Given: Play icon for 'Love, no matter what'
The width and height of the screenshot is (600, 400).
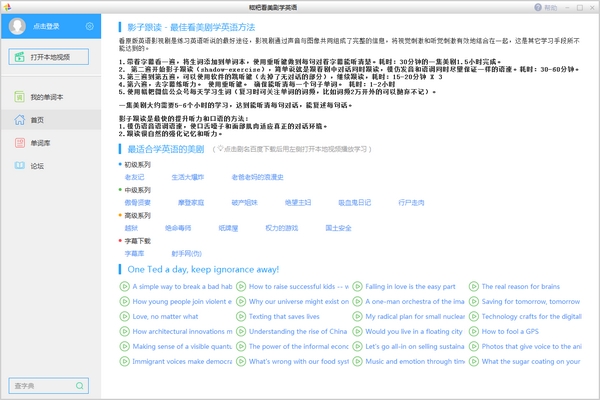Looking at the screenshot, I should [124, 317].
